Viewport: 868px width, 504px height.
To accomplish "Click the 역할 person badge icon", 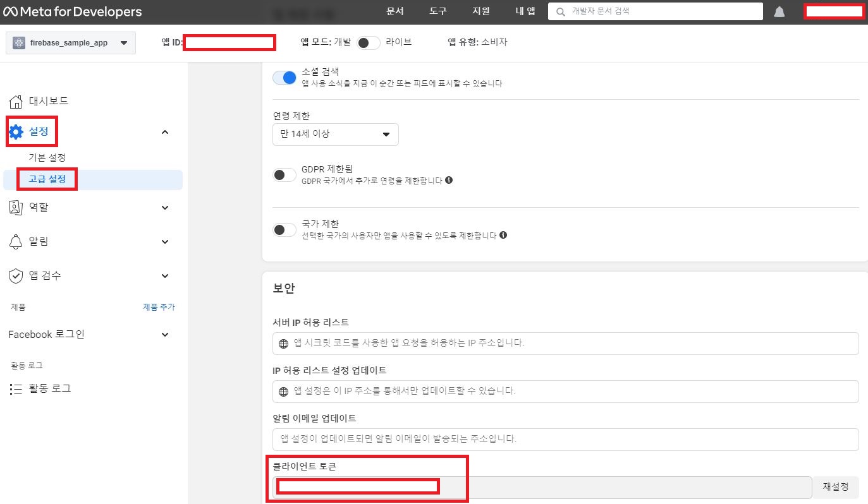I will 16,207.
